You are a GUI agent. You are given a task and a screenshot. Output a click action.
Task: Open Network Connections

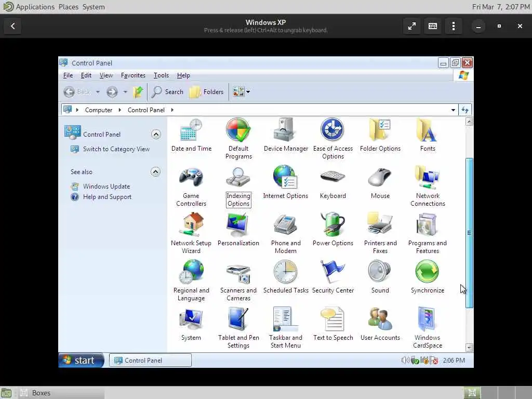428,187
